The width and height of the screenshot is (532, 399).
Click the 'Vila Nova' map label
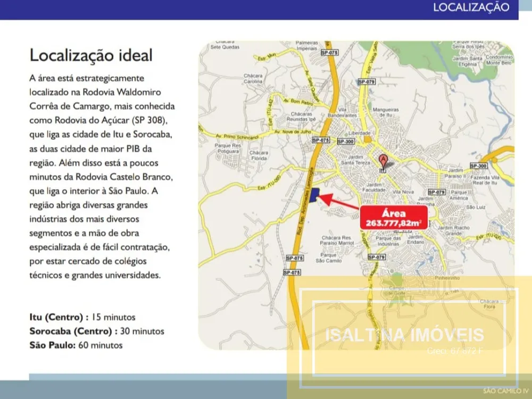403,192
